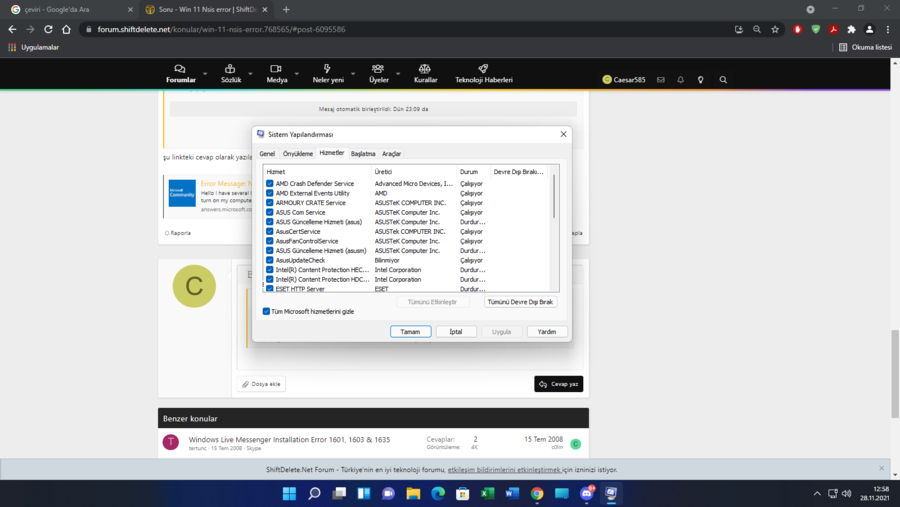Uncheck AsusUpdateCheck service
The width and height of the screenshot is (900, 507).
pos(269,260)
